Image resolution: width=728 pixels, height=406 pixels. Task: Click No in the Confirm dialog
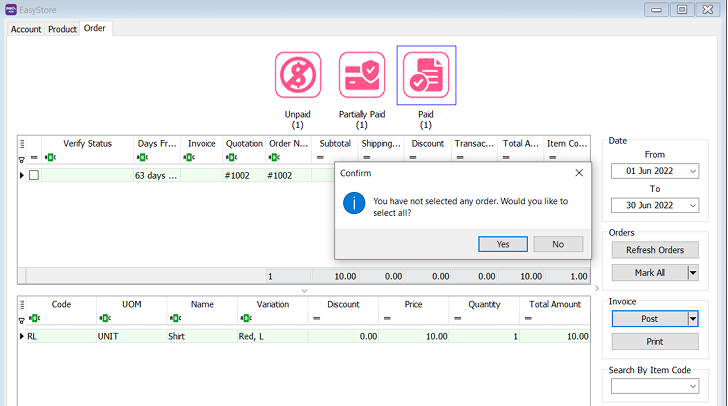[x=557, y=244]
